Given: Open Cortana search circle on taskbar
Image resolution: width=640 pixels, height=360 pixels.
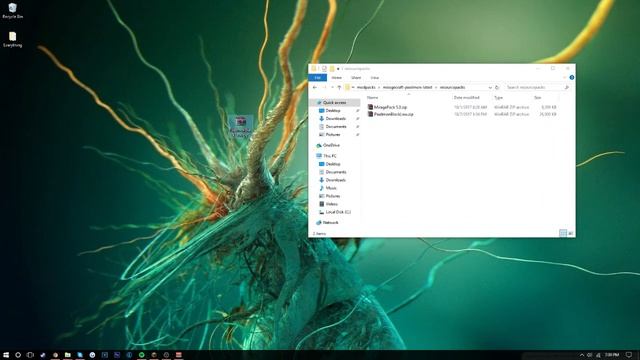Looking at the screenshot, I should [18, 355].
